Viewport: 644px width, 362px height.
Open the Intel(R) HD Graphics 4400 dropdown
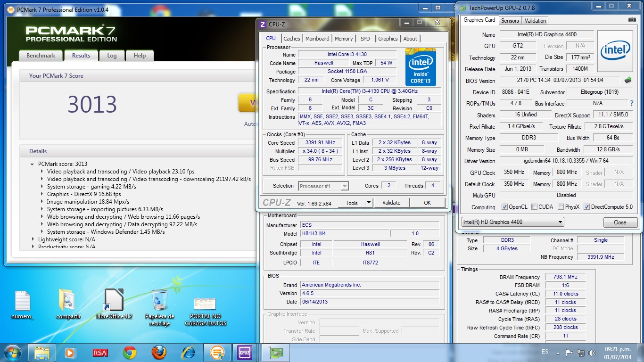point(512,222)
